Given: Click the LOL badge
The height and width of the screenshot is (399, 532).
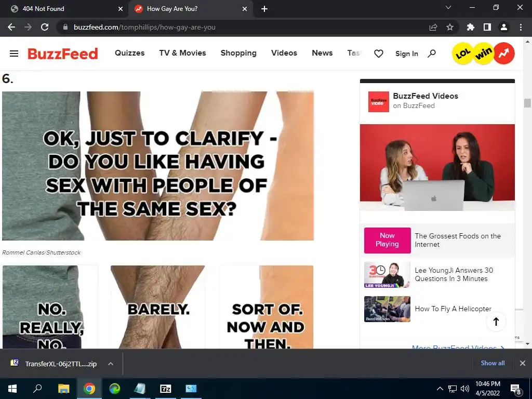Looking at the screenshot, I should click(x=463, y=54).
